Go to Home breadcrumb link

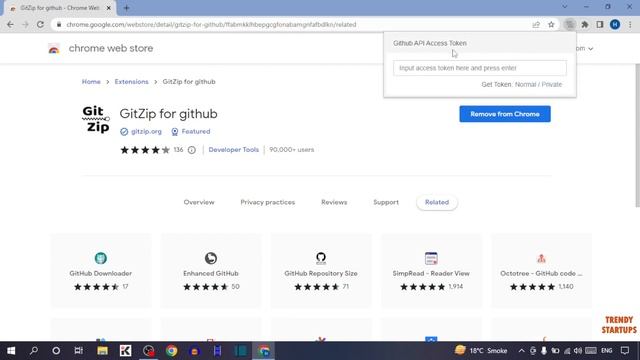coord(91,82)
